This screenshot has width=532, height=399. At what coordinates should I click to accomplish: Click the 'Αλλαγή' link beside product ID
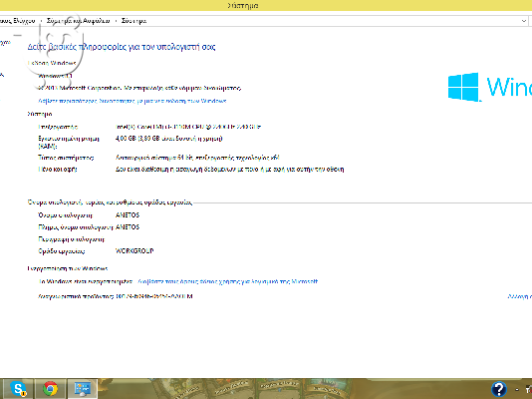[x=519, y=296]
